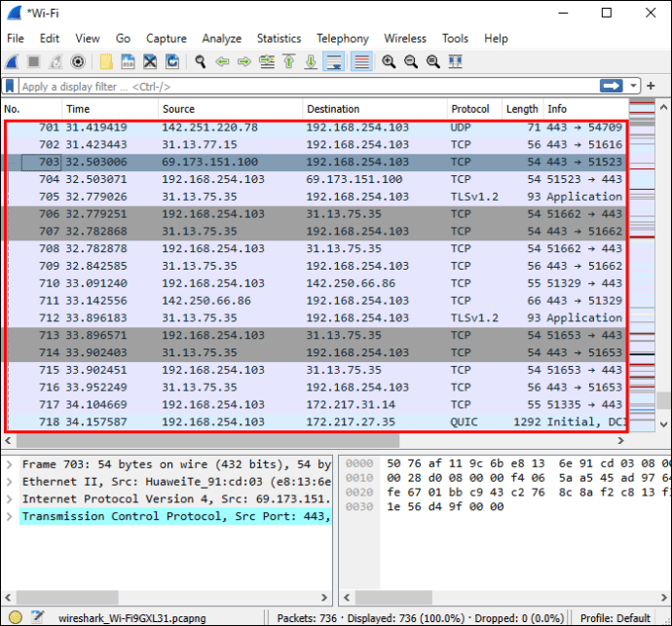
Task: Click the find packet magnifier icon
Action: pyautogui.click(x=201, y=61)
